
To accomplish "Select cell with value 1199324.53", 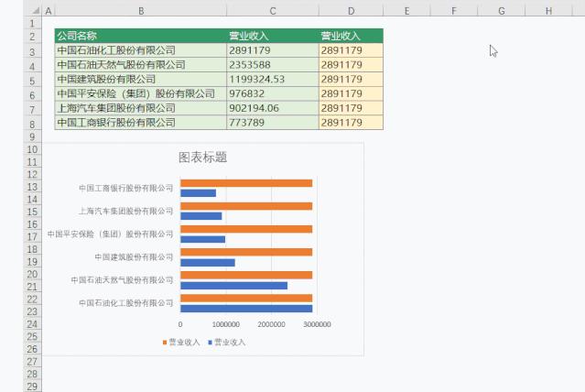I will pos(273,79).
